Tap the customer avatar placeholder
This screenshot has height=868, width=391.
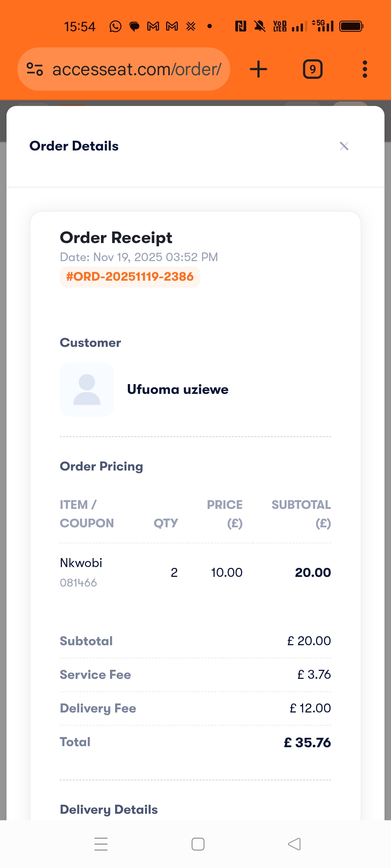[87, 390]
